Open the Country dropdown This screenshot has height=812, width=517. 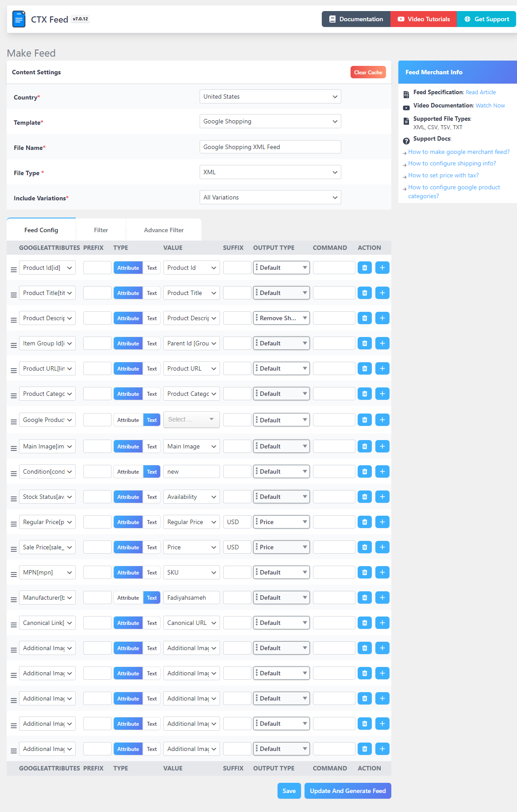click(x=270, y=96)
